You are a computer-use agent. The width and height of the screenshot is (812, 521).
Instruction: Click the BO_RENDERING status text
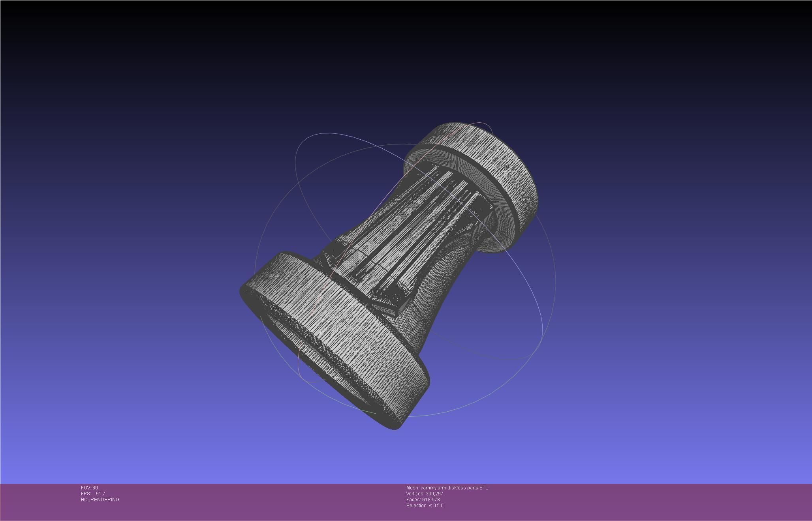pos(100,500)
